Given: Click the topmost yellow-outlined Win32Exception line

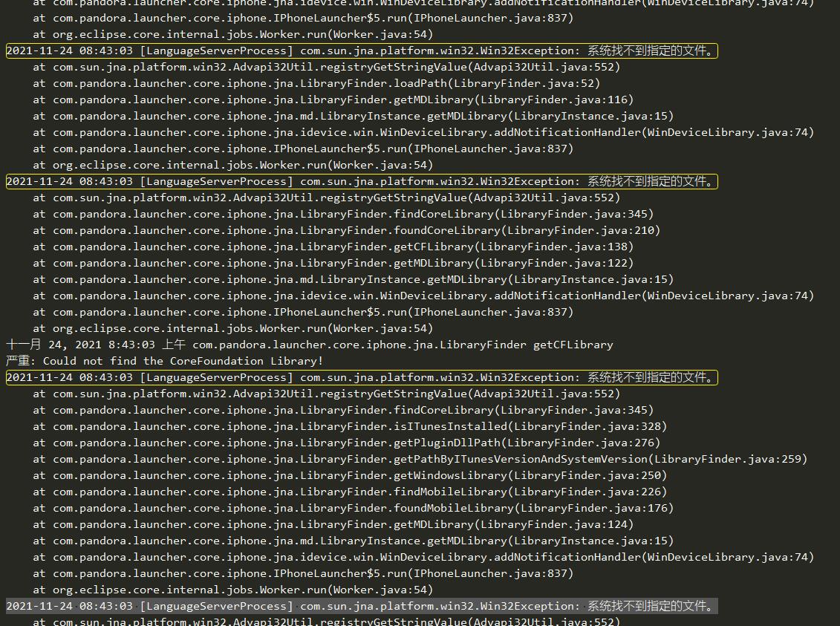Looking at the screenshot, I should pyautogui.click(x=362, y=50).
